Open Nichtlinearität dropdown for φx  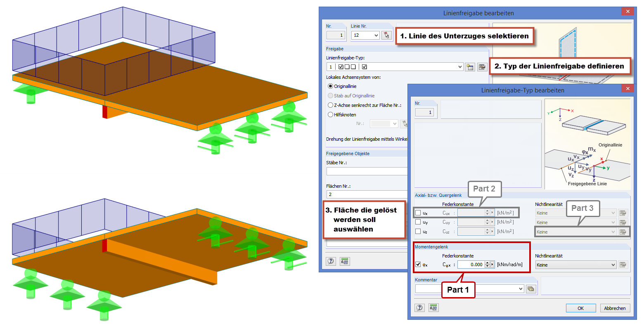coord(613,265)
